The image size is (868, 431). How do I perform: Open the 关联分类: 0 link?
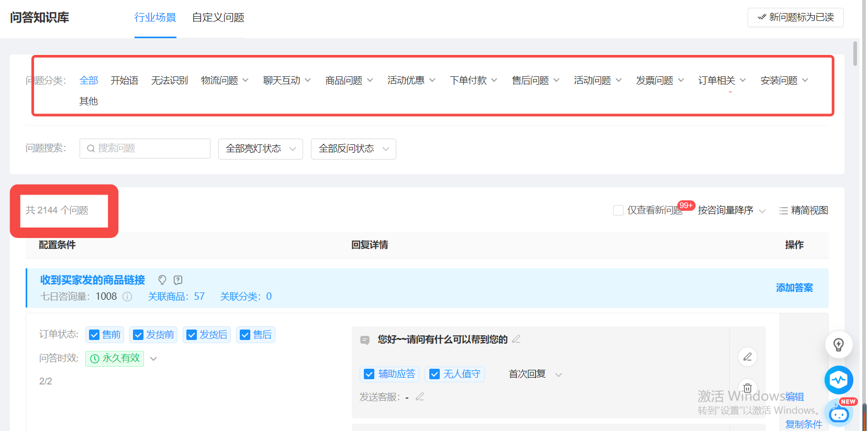(246, 297)
